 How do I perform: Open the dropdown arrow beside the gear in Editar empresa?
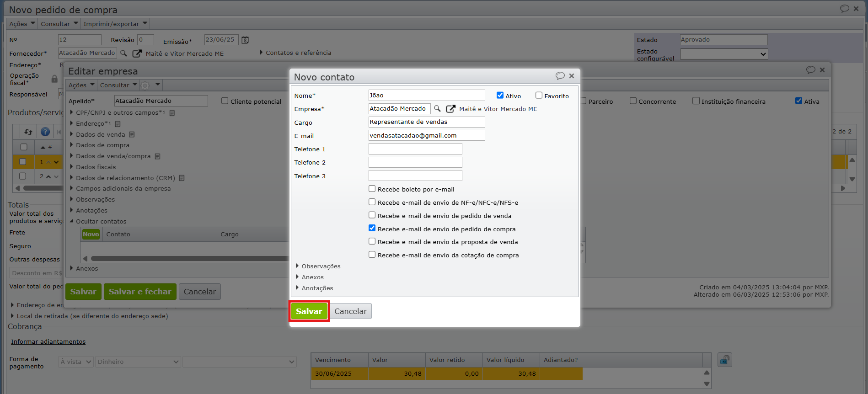[x=158, y=85]
